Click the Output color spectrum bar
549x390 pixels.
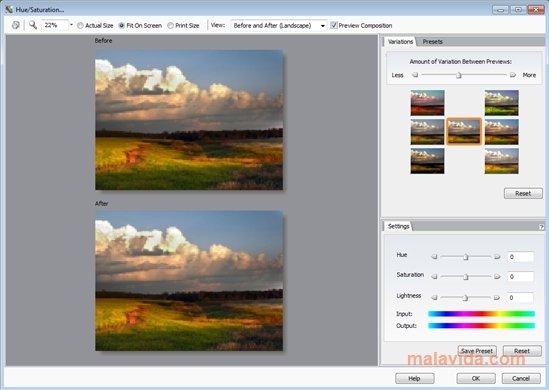[x=481, y=326]
